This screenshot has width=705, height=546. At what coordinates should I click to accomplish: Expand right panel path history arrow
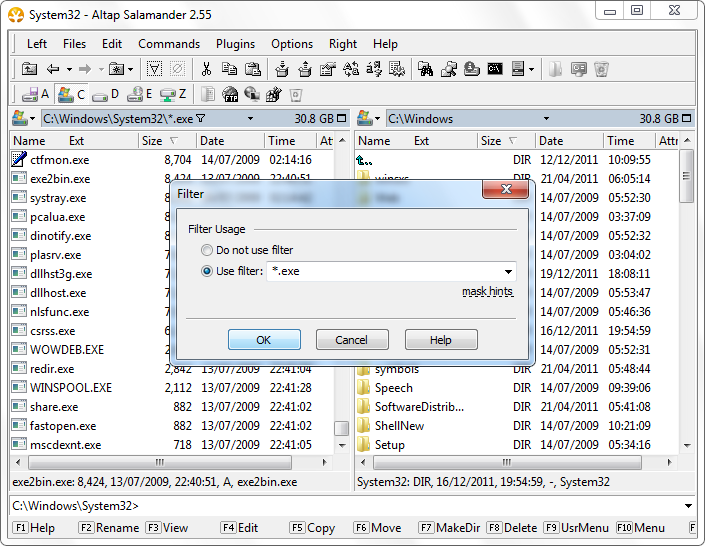pyautogui.click(x=546, y=119)
